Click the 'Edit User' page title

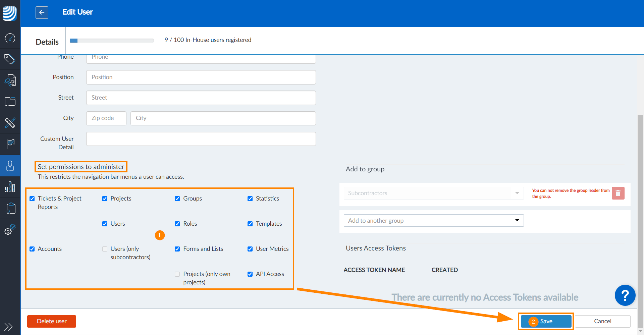click(77, 12)
